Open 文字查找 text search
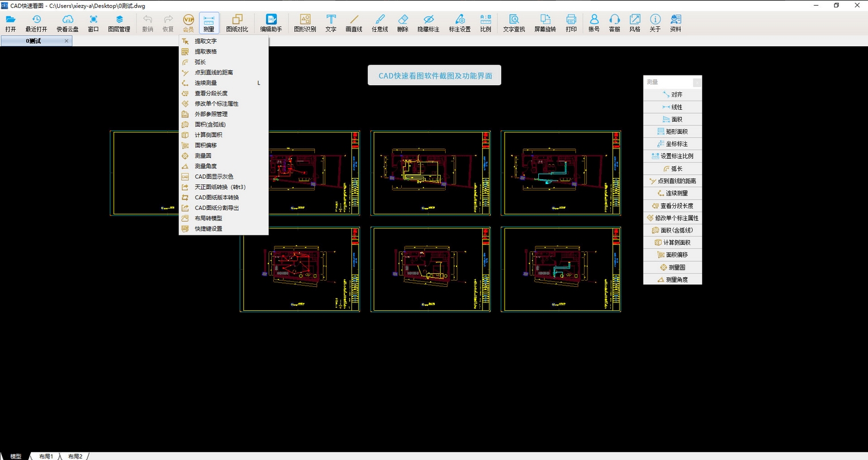868x460 pixels. coord(514,23)
